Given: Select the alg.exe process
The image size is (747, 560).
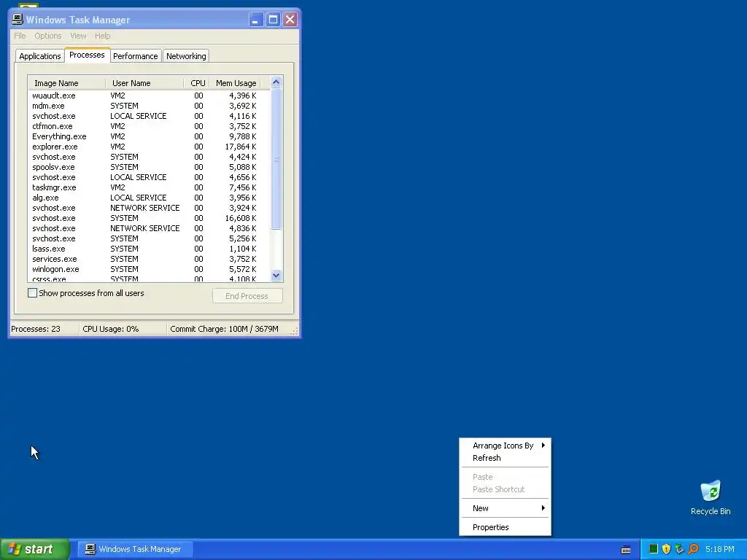Looking at the screenshot, I should [x=149, y=198].
